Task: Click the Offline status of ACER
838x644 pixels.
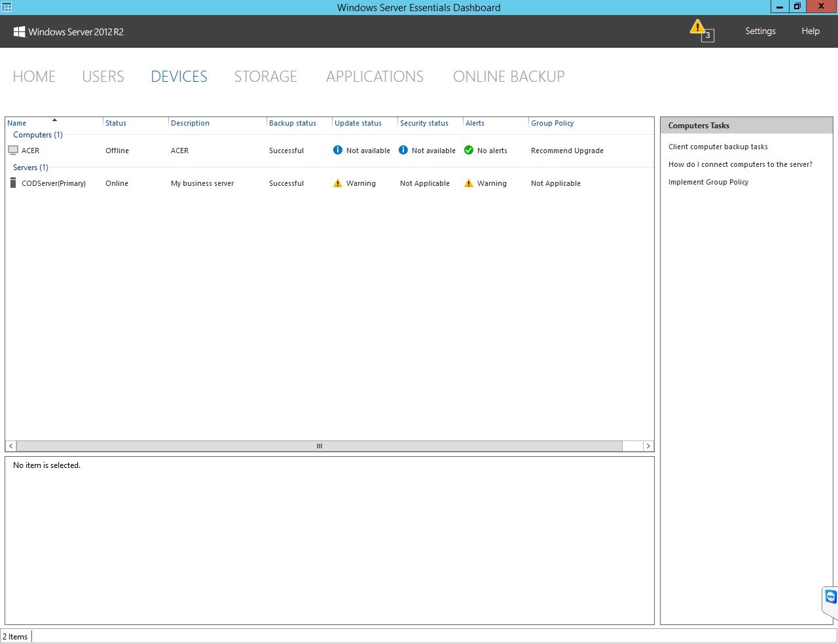Action: pyautogui.click(x=117, y=151)
